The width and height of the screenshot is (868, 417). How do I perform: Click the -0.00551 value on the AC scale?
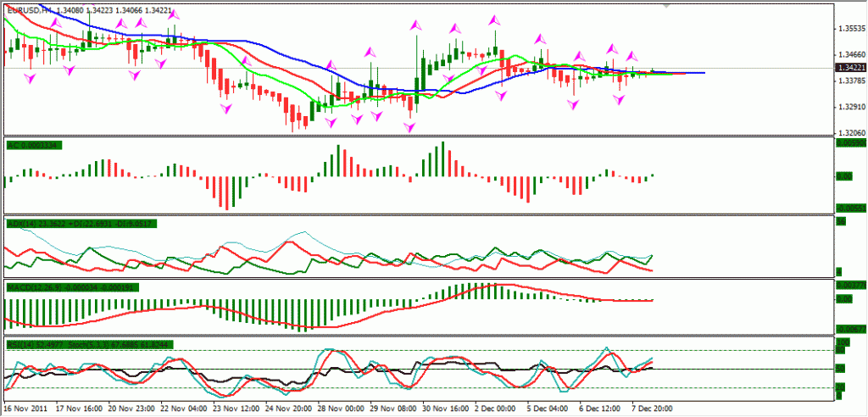[851, 209]
